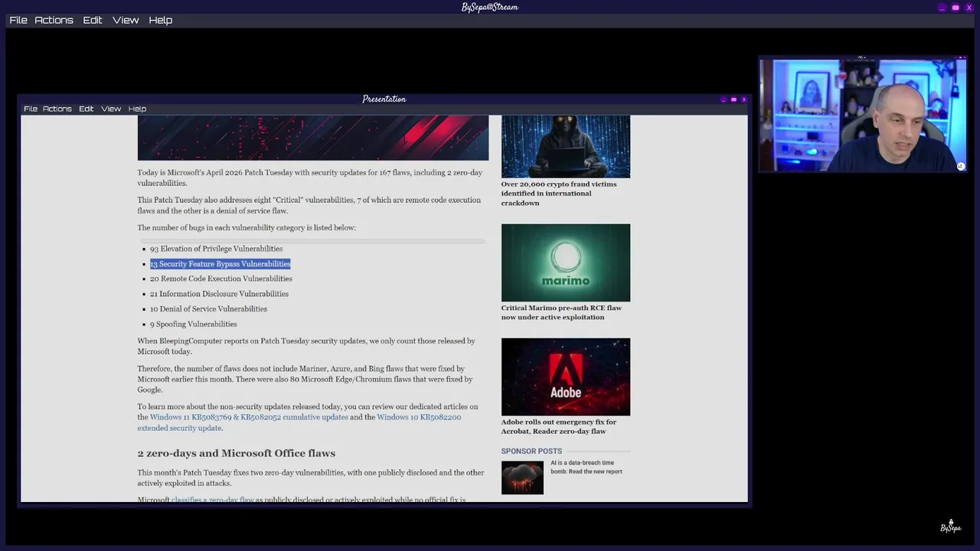The image size is (980, 551).
Task: Open the Actions menu in Presentation window
Action: coord(57,109)
